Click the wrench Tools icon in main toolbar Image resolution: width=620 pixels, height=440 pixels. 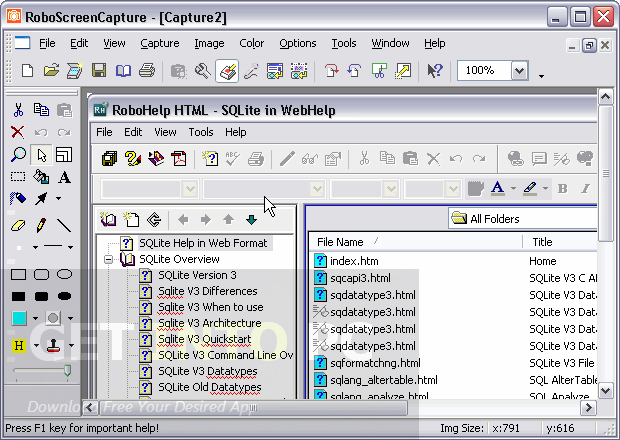[x=202, y=71]
